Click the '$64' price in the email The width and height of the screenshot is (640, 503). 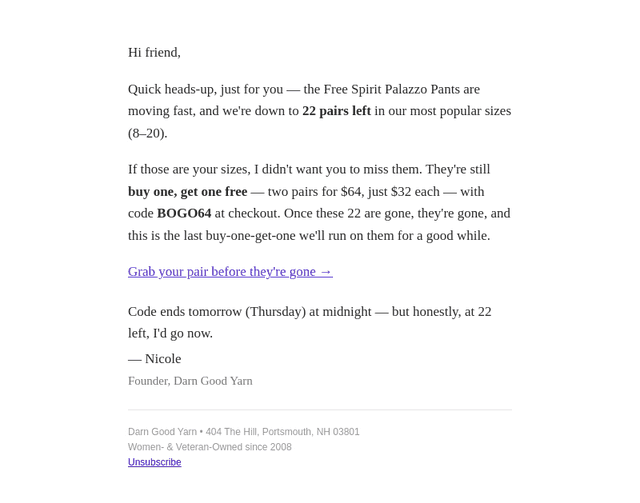pyautogui.click(x=351, y=191)
